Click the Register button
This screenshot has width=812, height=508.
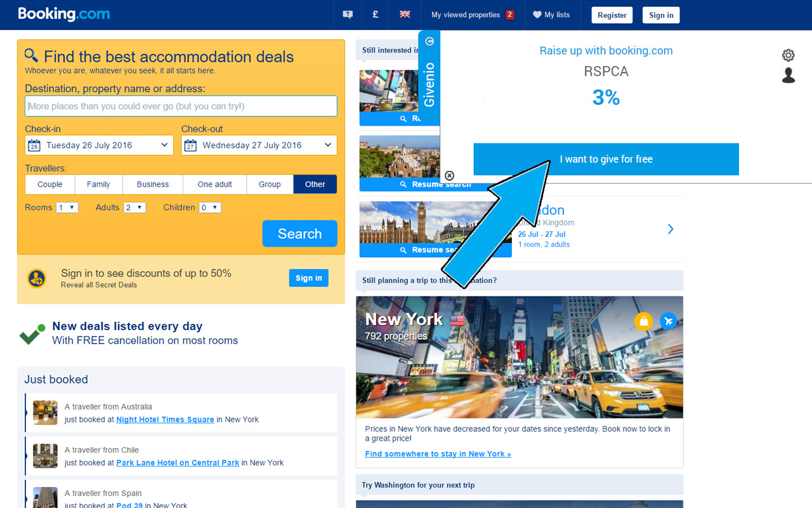pyautogui.click(x=612, y=15)
